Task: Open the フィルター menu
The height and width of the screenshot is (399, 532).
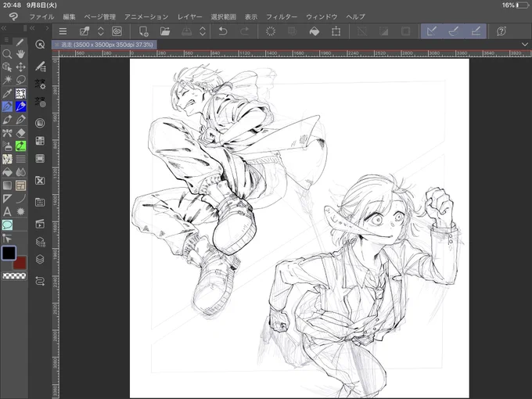Action: 282,16
